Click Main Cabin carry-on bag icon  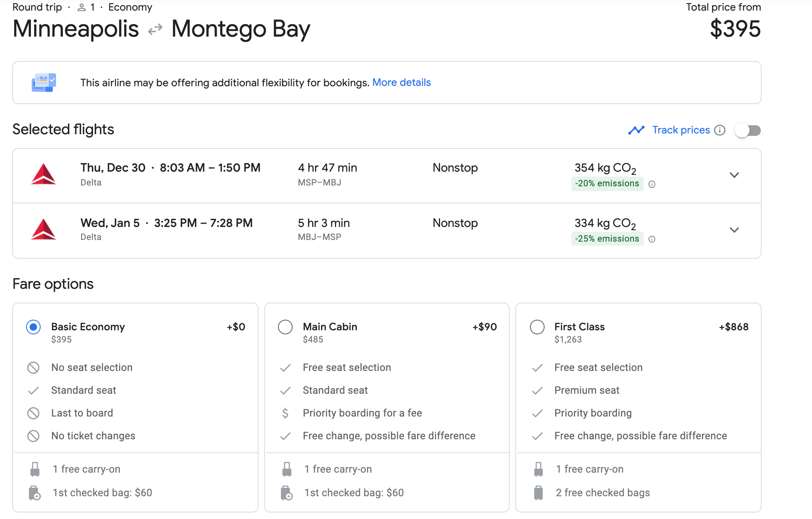tap(287, 469)
